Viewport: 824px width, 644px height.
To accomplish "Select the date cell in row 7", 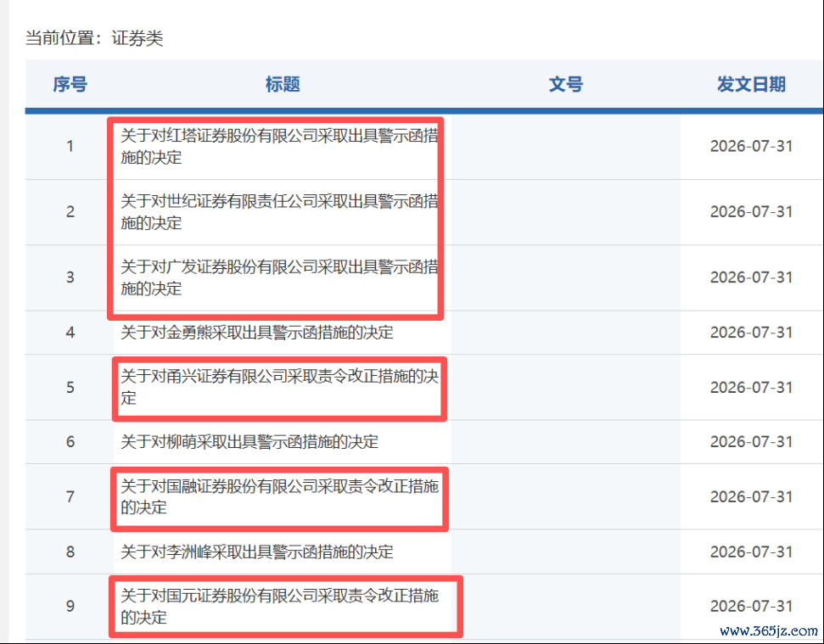I will pos(752,496).
